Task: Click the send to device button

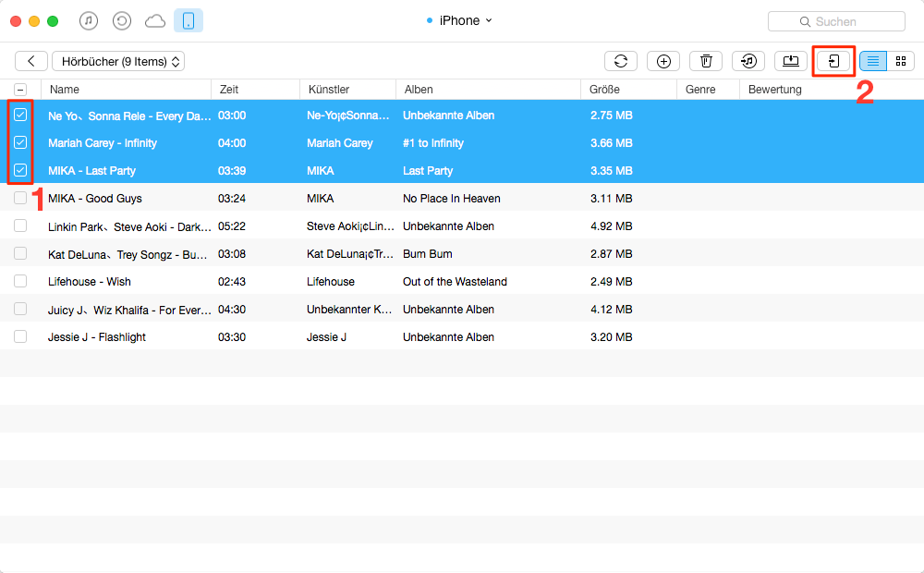Action: 833,61
